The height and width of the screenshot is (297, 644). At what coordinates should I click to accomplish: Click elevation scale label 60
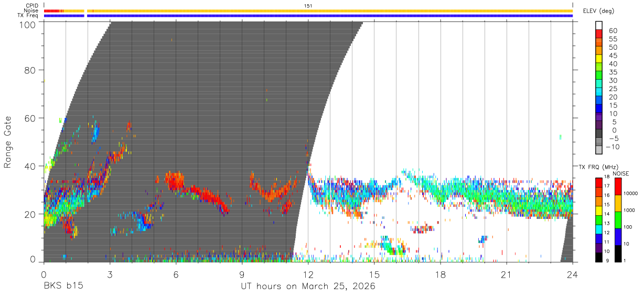tap(613, 31)
